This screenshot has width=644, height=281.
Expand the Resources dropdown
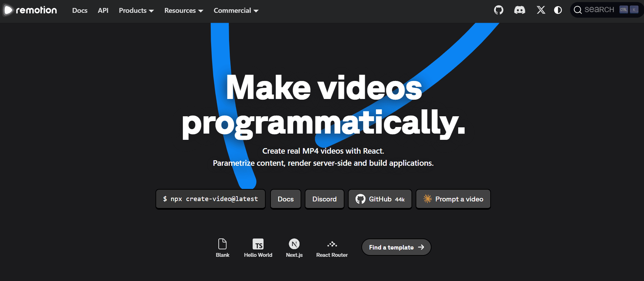click(184, 10)
